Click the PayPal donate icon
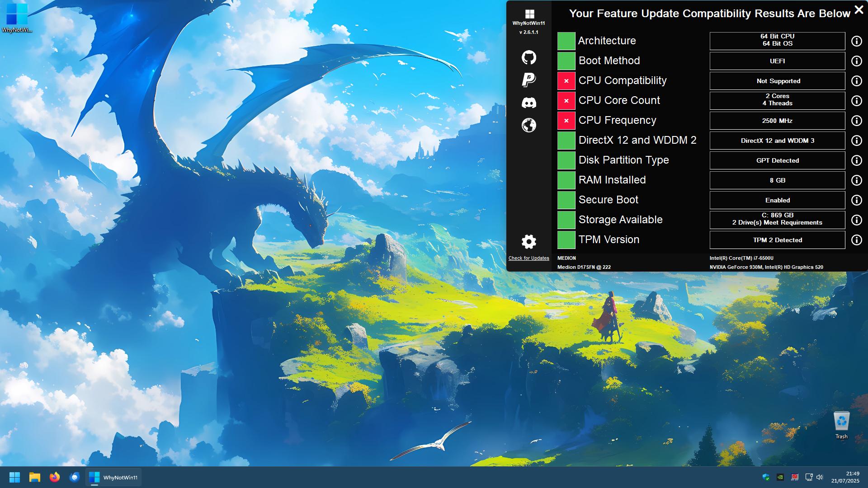The image size is (868, 488). pos(529,80)
